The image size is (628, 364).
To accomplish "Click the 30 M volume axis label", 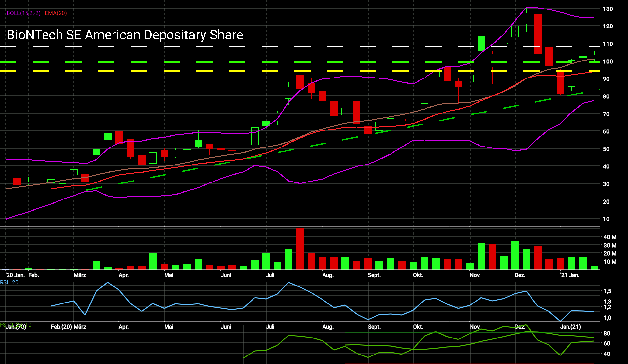I will click(610, 245).
